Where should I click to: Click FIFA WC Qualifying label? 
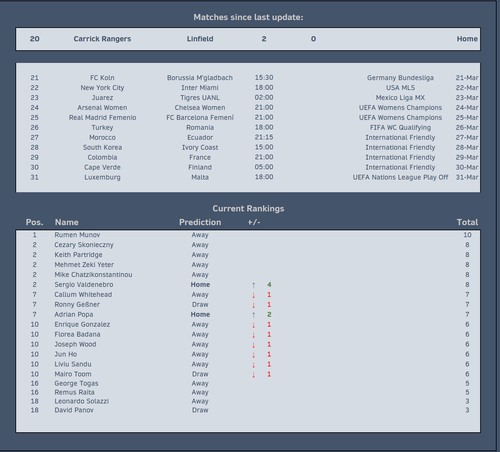click(400, 128)
